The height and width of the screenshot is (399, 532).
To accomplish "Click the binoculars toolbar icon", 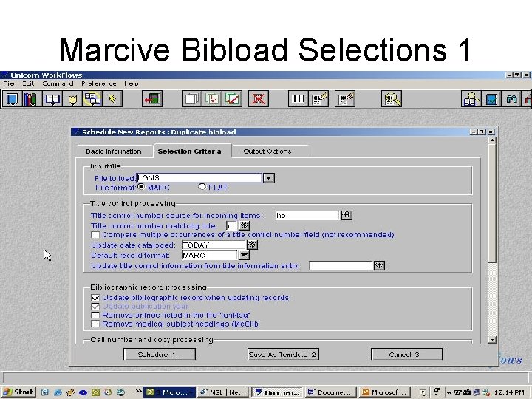I will tap(511, 99).
